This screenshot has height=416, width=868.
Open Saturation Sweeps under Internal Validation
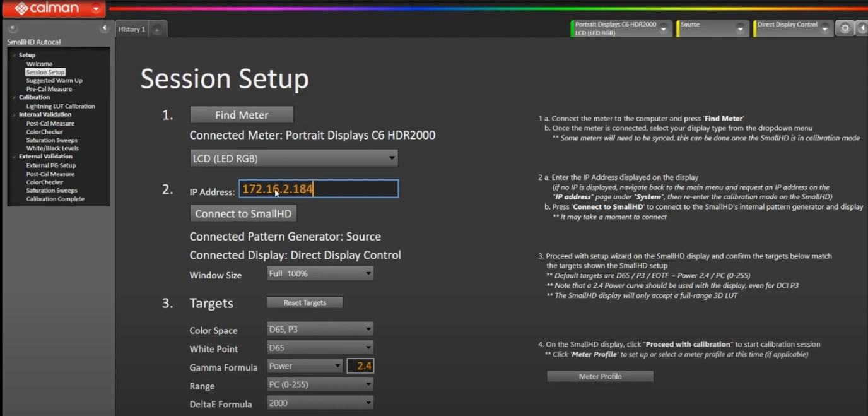[x=52, y=140]
